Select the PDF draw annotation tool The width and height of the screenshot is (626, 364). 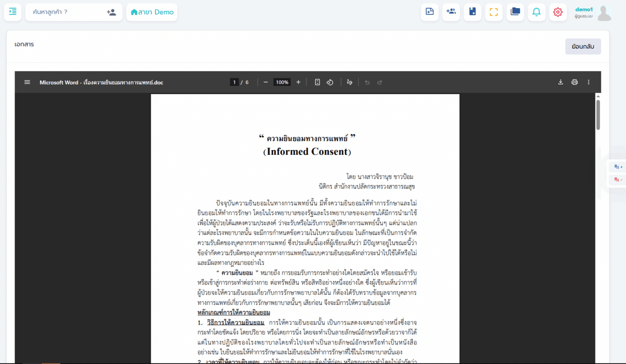coord(350,82)
